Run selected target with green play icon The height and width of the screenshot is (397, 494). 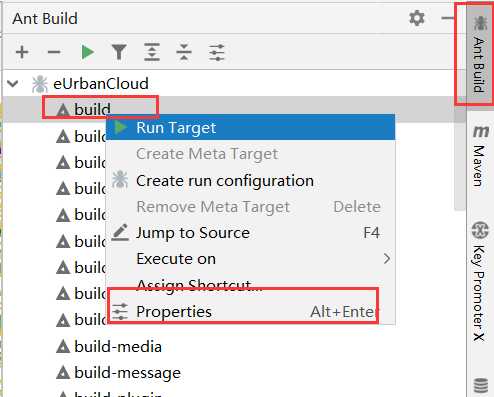87,52
